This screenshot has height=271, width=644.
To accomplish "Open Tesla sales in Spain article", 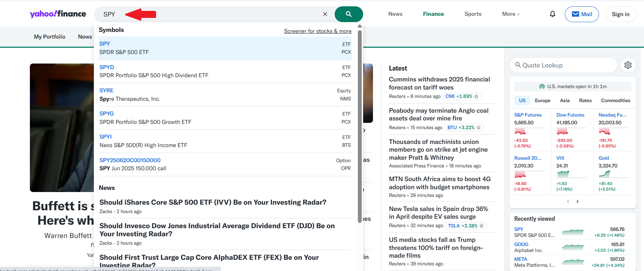I will pos(438,213).
